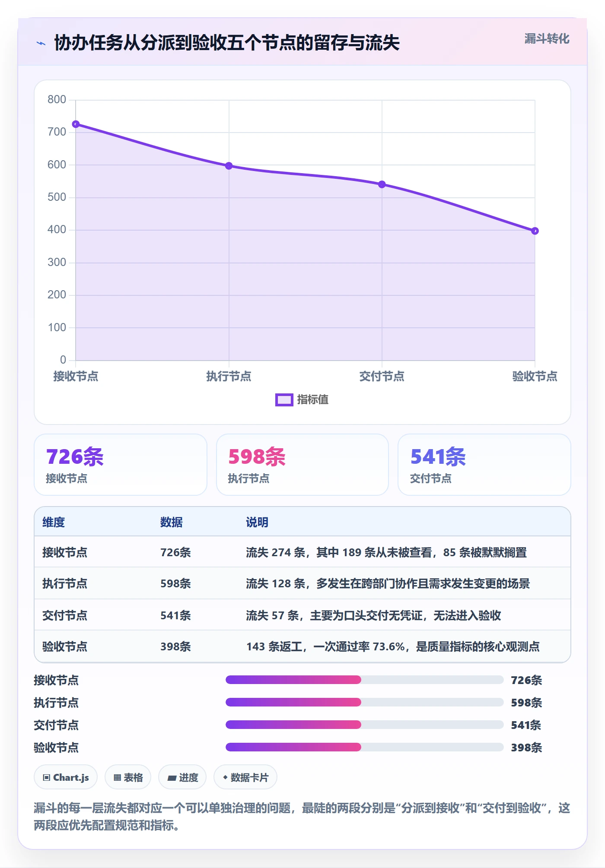The width and height of the screenshot is (605, 868).
Task: Click the grid icon in 表格 chip
Action: (118, 778)
